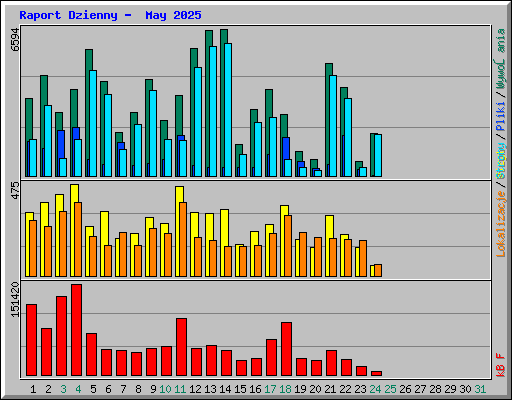This screenshot has width=512, height=400.
Task: Click the orange locations bar for day 24
Action: point(378,270)
